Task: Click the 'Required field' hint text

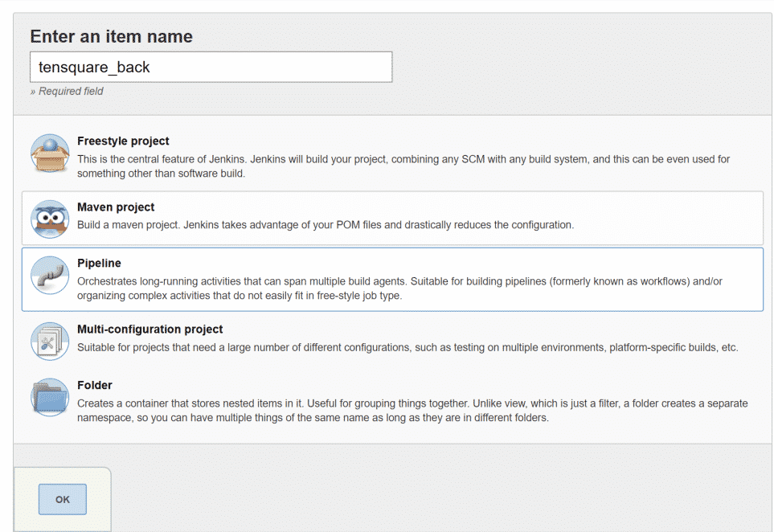Action: (67, 92)
